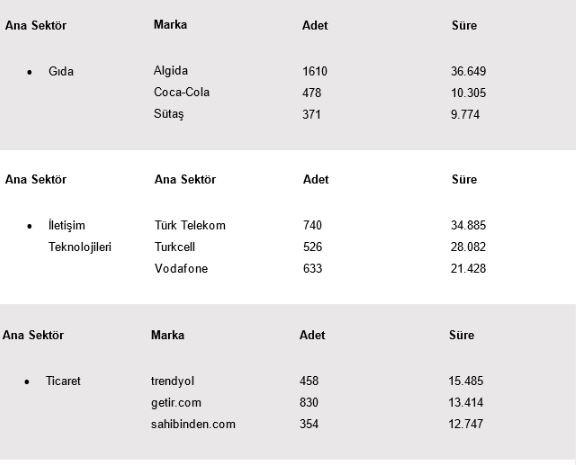The image size is (576, 465).
Task: Click the Sütaş brand entry
Action: [169, 114]
